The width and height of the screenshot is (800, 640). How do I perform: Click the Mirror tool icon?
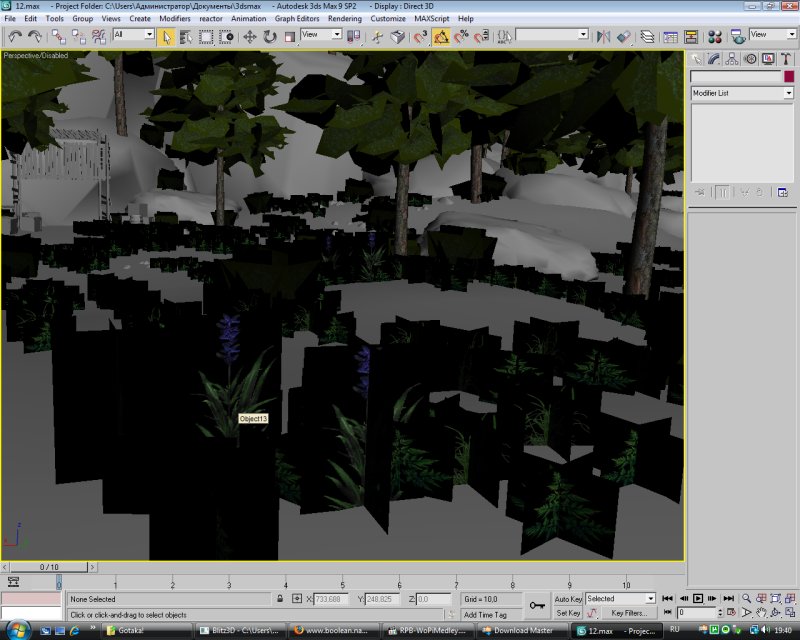(x=603, y=37)
